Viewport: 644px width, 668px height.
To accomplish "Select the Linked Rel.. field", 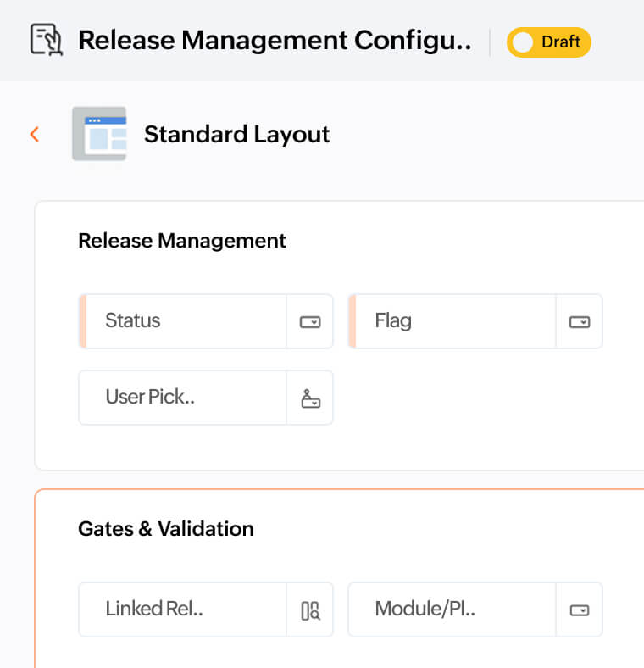I will (206, 610).
